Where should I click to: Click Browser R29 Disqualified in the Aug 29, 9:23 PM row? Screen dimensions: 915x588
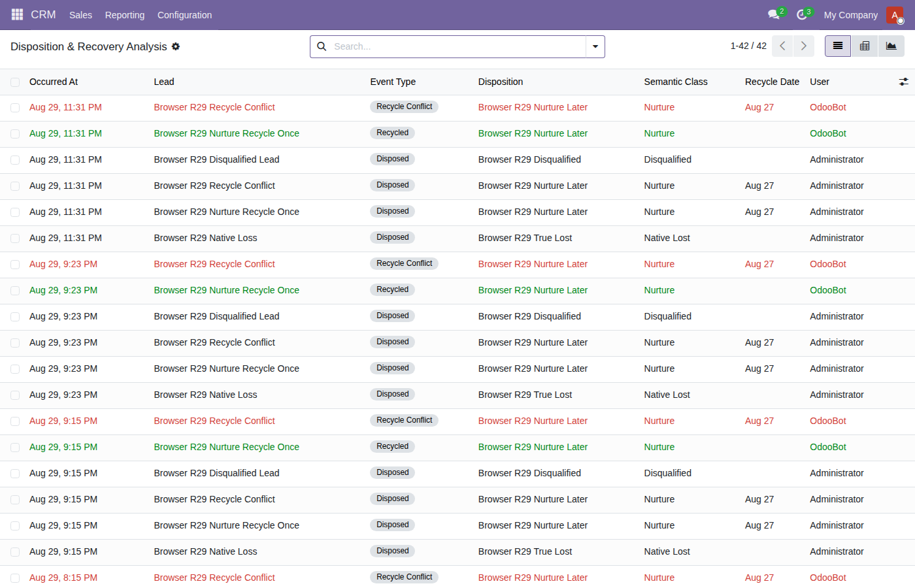click(x=529, y=316)
